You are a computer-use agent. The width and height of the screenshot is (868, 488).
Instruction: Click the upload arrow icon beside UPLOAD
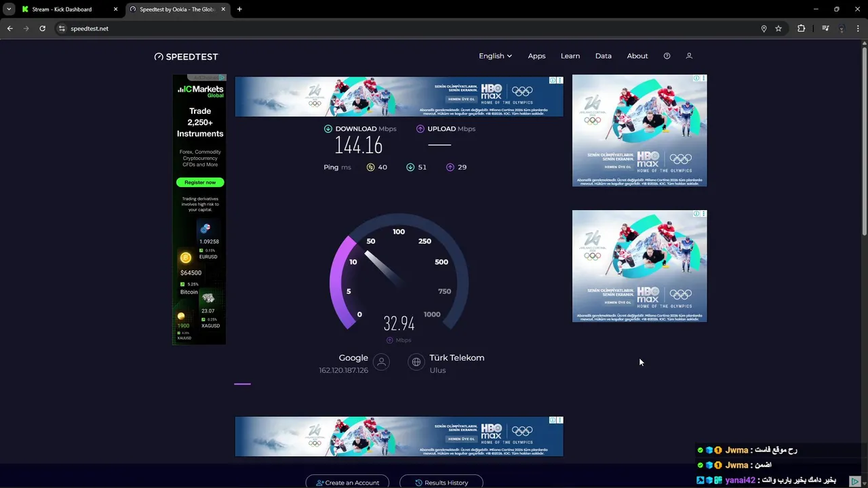tap(420, 129)
